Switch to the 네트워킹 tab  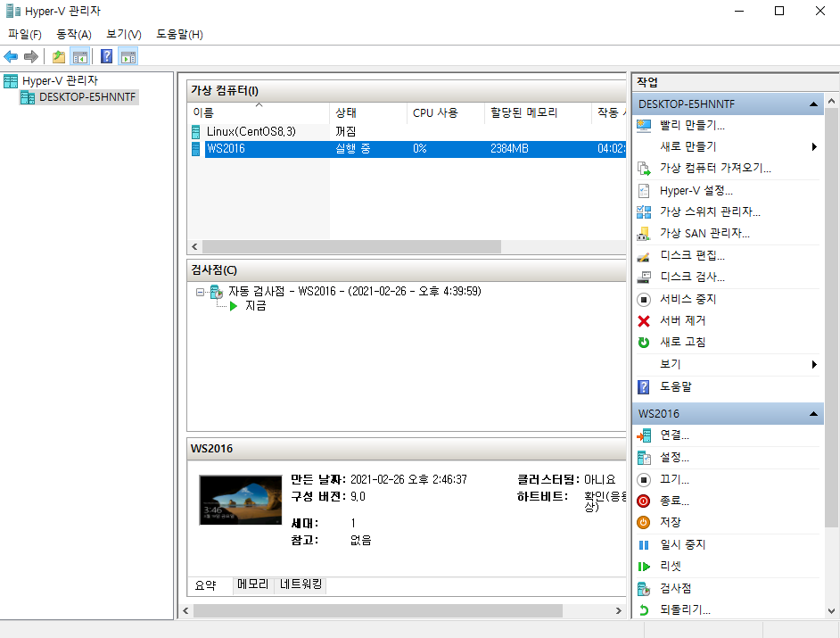tap(301, 584)
